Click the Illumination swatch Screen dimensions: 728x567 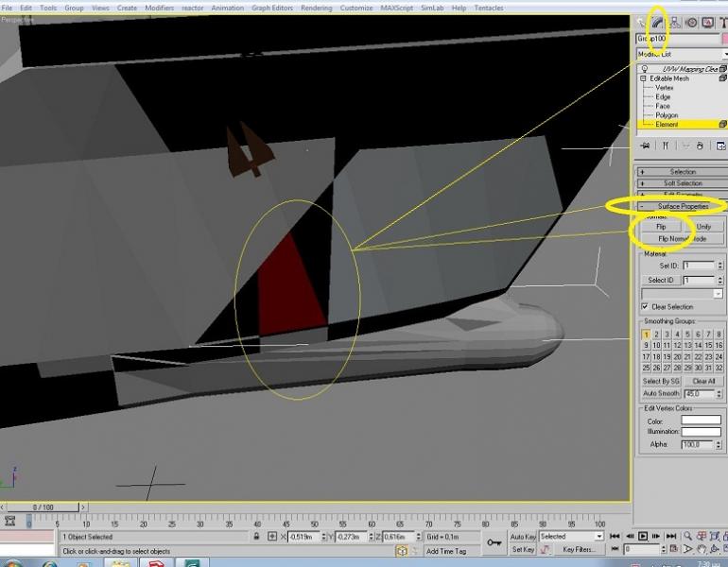[x=701, y=431]
